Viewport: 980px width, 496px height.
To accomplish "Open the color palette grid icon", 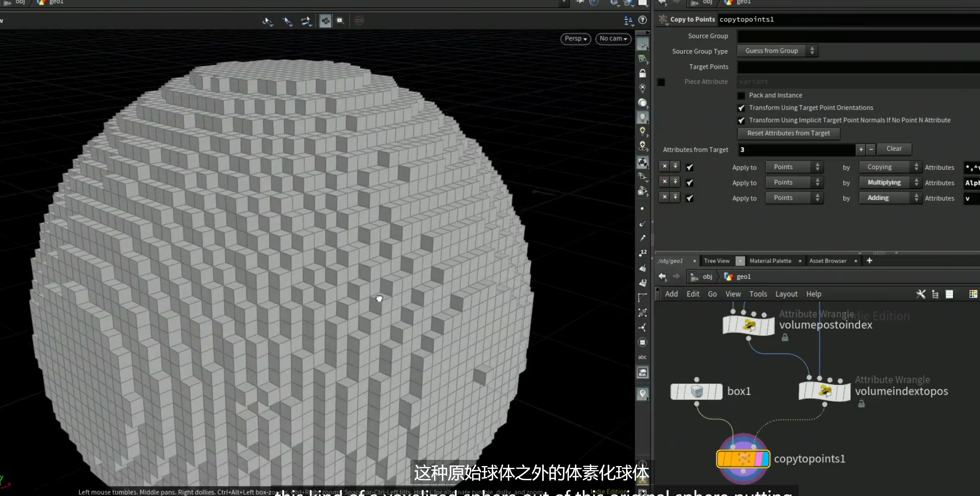I will [x=973, y=294].
